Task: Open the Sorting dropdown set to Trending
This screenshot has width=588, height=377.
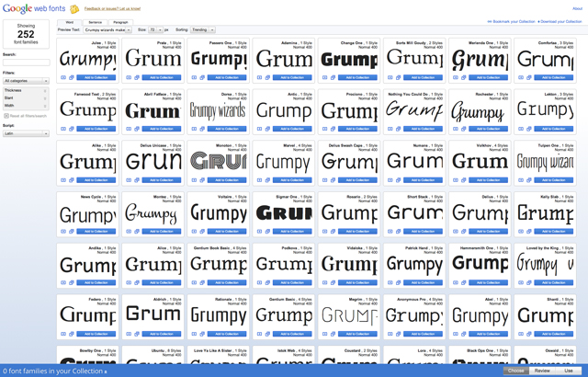Action: tap(203, 29)
